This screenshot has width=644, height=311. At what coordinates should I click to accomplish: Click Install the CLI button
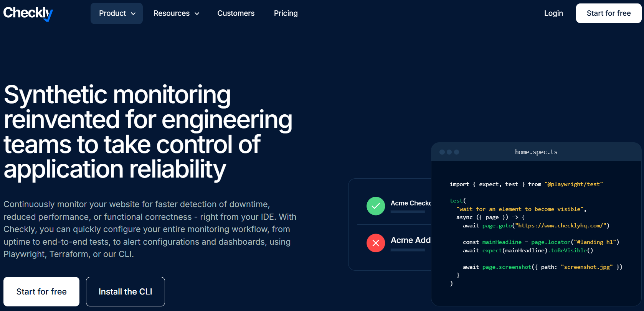[x=125, y=292]
